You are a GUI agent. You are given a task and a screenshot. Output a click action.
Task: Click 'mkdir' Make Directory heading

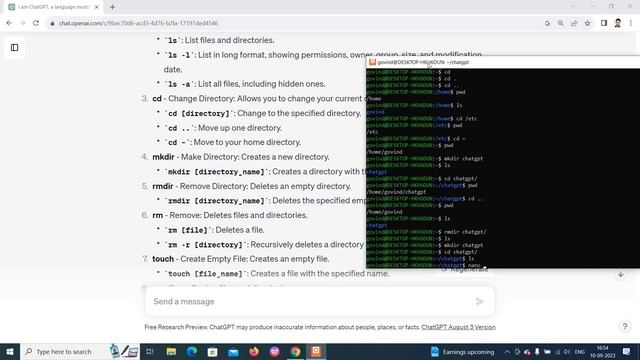[241, 157]
